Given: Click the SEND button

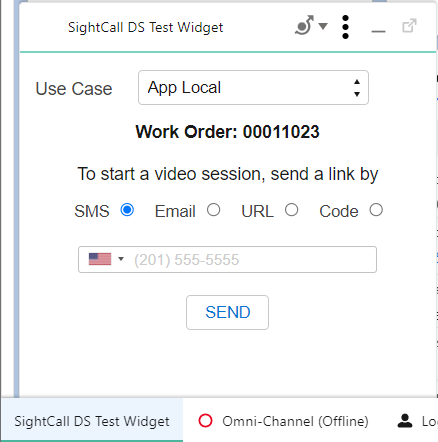Looking at the screenshot, I should pos(227,312).
